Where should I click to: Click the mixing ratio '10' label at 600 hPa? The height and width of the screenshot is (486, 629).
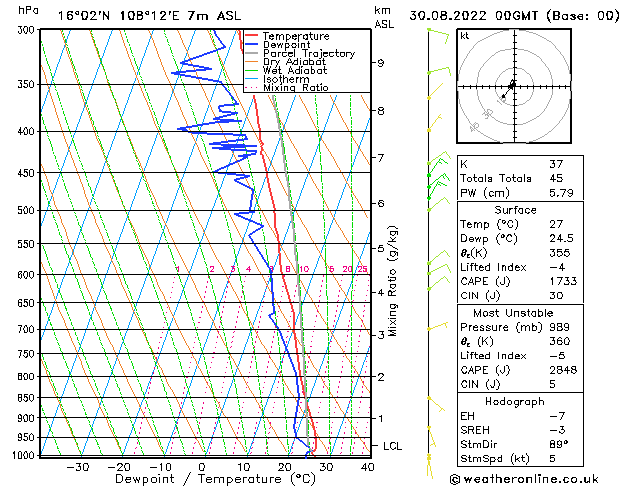pyautogui.click(x=304, y=269)
